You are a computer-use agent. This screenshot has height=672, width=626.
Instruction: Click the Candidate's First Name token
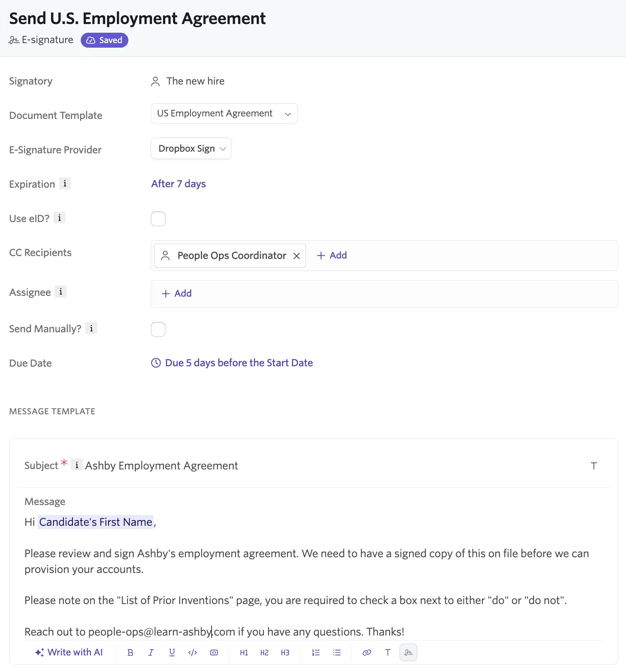coord(96,522)
